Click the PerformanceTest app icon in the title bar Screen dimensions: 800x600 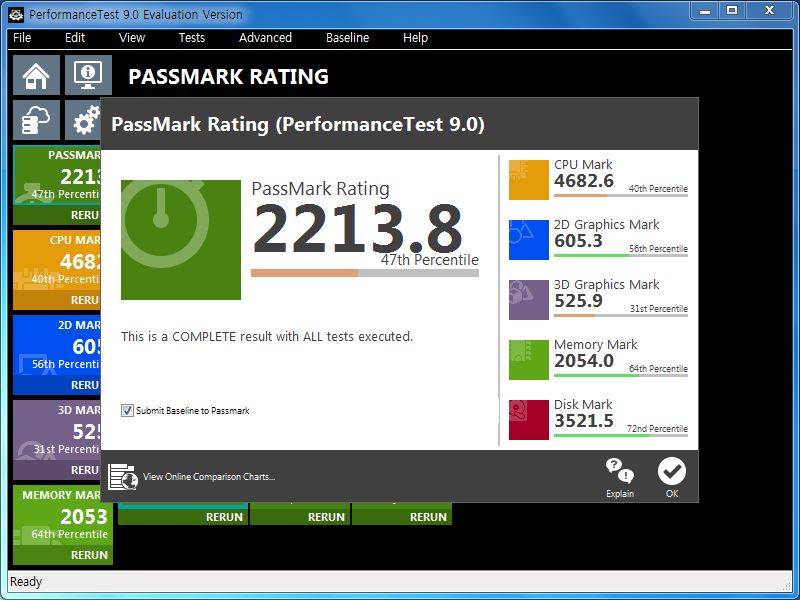point(16,14)
